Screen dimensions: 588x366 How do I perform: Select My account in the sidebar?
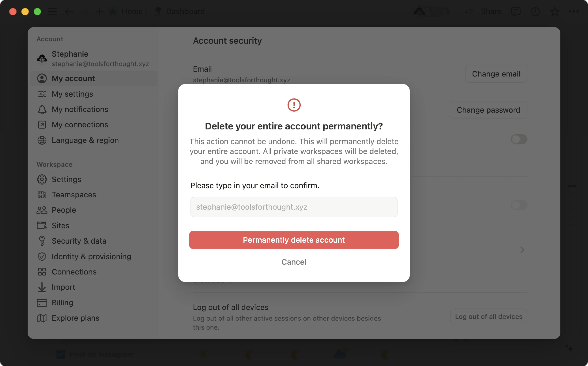pos(73,78)
